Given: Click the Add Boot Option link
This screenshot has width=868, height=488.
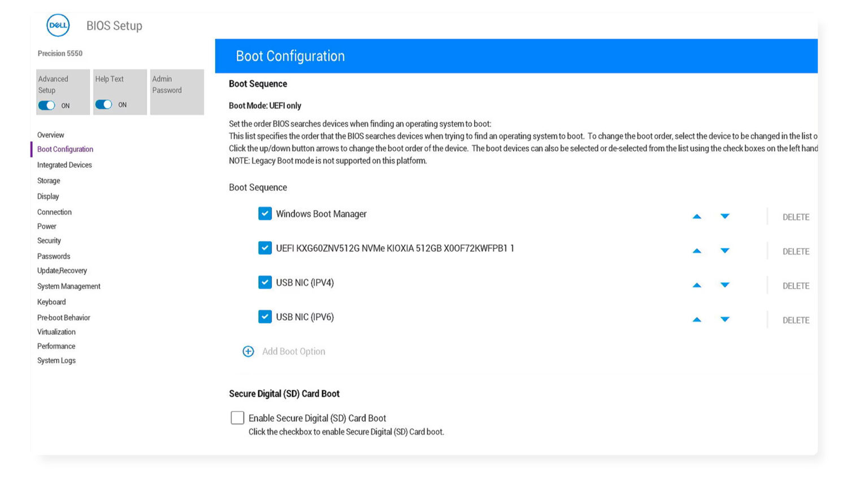Looking at the screenshot, I should point(294,351).
